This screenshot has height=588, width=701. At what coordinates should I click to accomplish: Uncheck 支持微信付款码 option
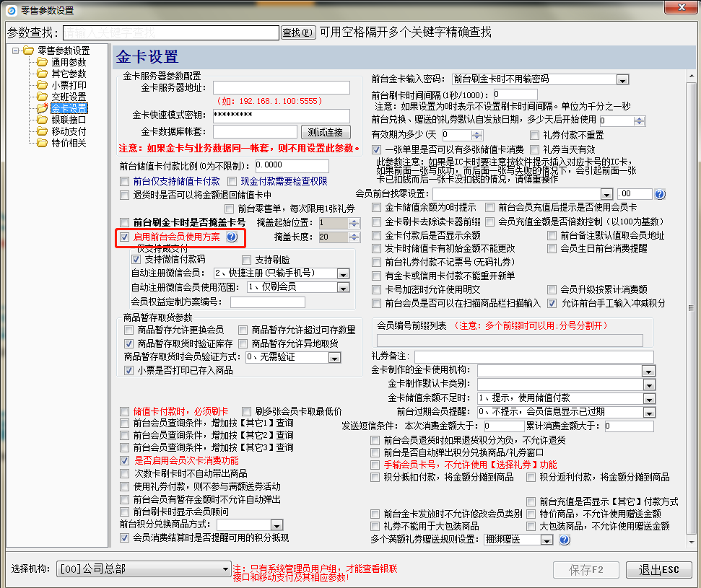136,259
